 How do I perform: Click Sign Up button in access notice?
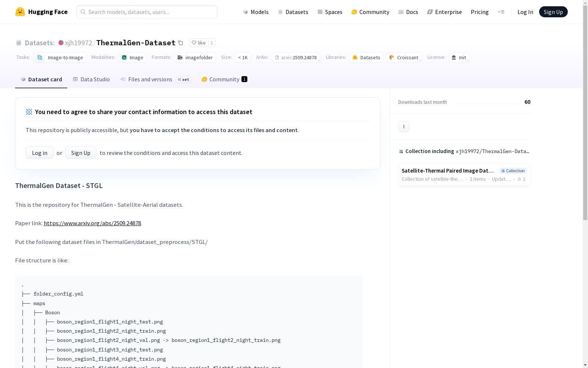point(81,153)
